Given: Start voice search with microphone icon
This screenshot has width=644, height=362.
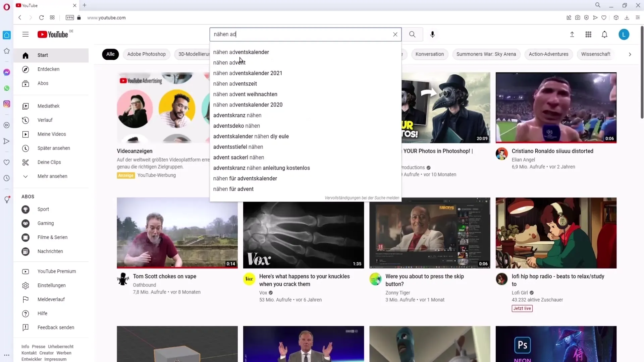Looking at the screenshot, I should [432, 34].
